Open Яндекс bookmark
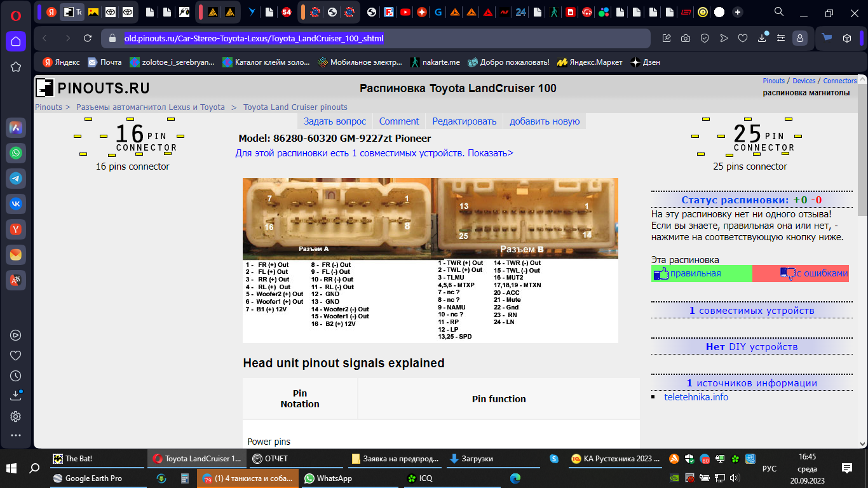The width and height of the screenshot is (868, 488). pos(62,62)
